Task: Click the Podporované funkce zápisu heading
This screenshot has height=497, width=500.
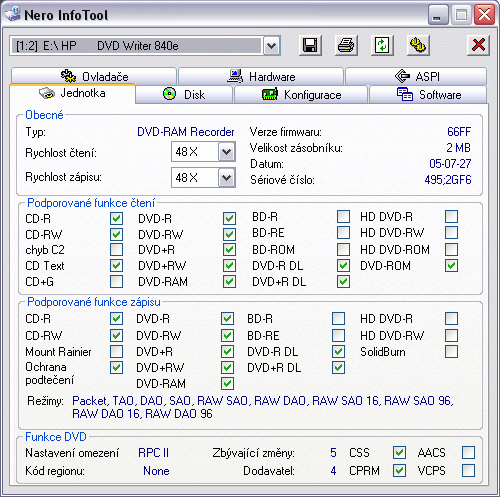Action: pyautogui.click(x=94, y=302)
